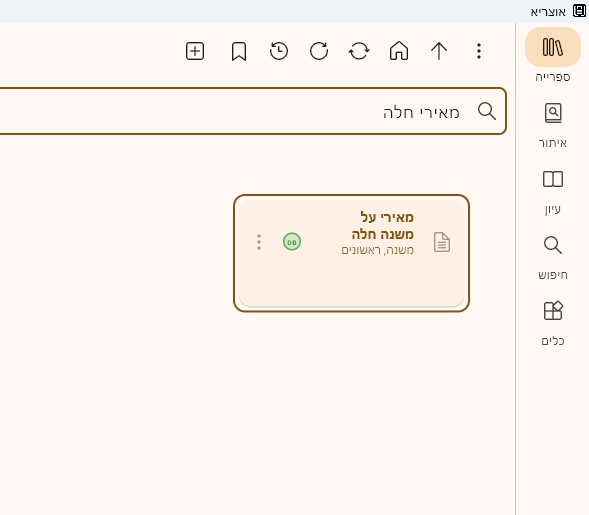Click the green DB badge on the book card

[292, 242]
